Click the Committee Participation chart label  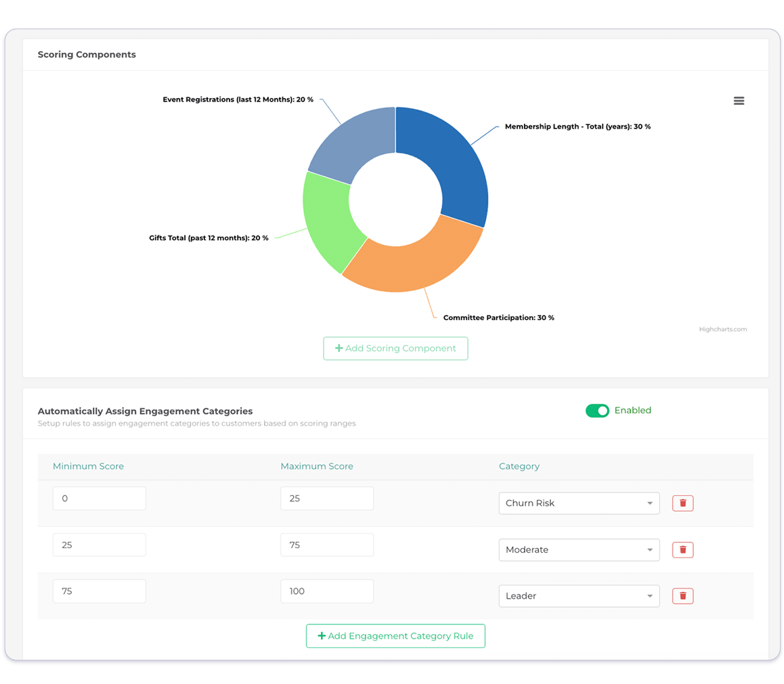pos(498,317)
